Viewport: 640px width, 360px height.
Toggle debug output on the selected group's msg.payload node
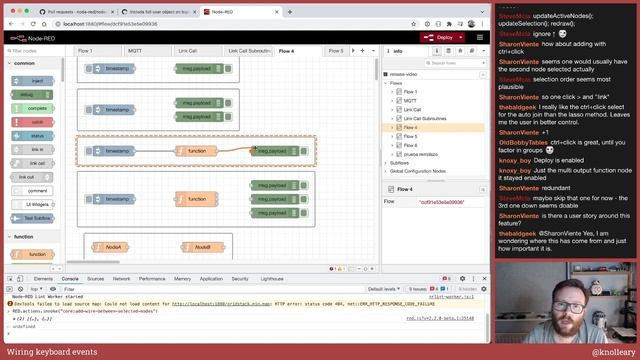[304, 151]
